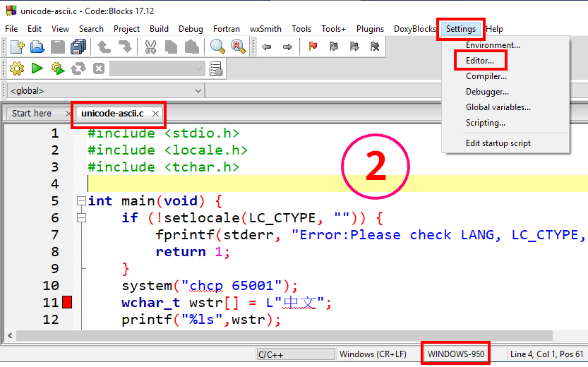Choose Compiler... in the Settings menu
Image resolution: width=588 pixels, height=367 pixels.
[x=486, y=76]
